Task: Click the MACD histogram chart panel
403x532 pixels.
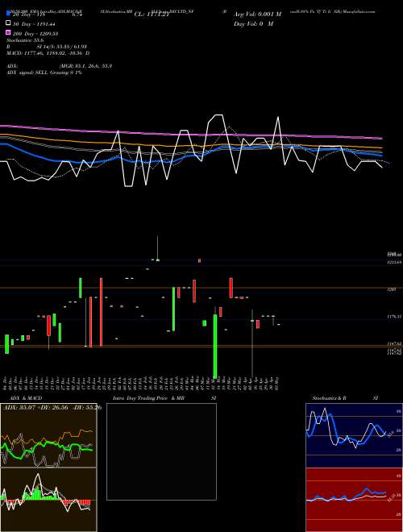Action: click(x=48, y=500)
